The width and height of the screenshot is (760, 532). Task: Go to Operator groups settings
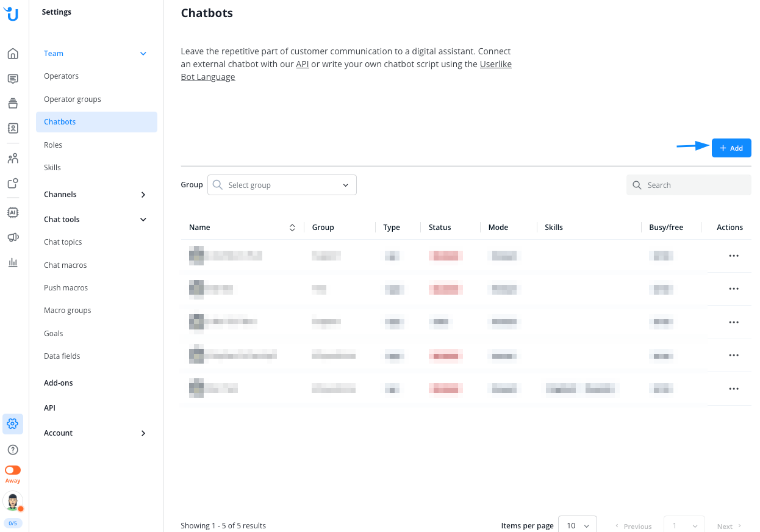73,99
